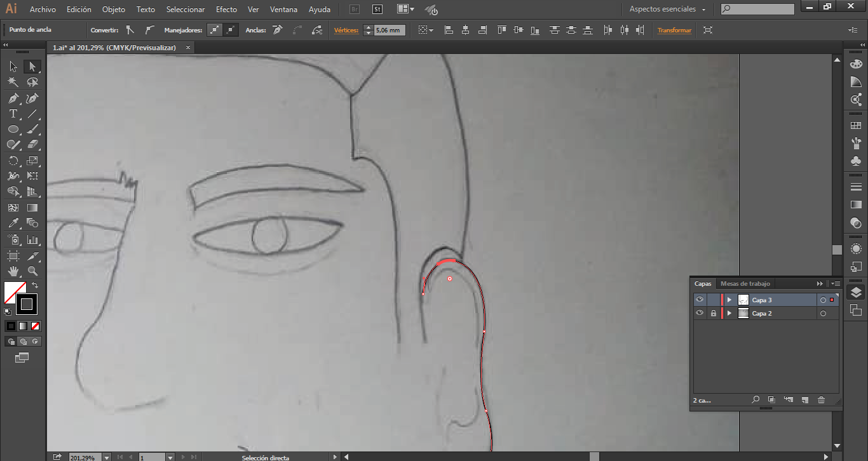
Task: Choose the Magic Wand tool
Action: pos(13,83)
